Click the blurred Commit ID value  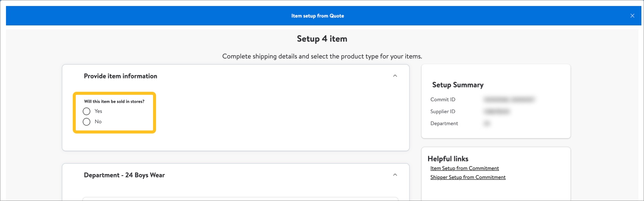(x=509, y=99)
